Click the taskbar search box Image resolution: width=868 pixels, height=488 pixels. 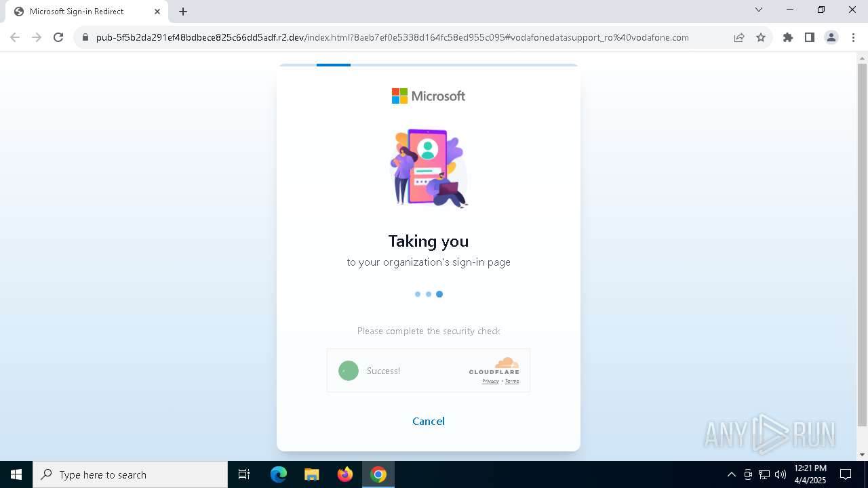pos(130,474)
